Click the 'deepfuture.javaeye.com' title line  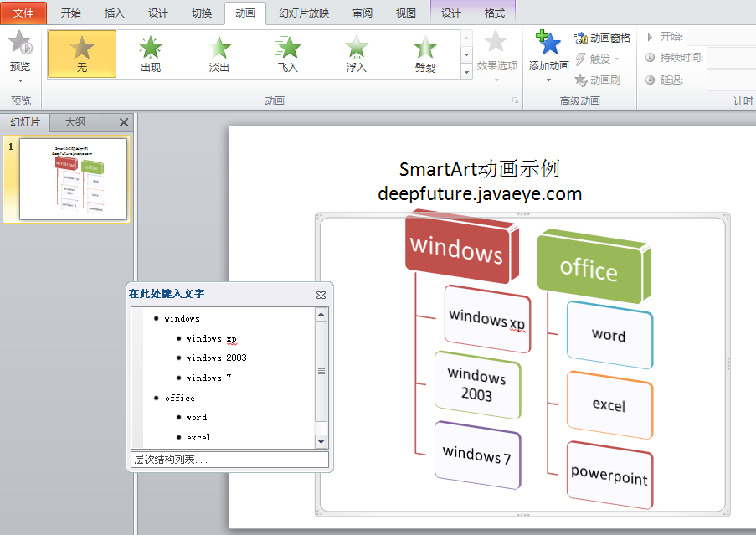pyautogui.click(x=480, y=193)
